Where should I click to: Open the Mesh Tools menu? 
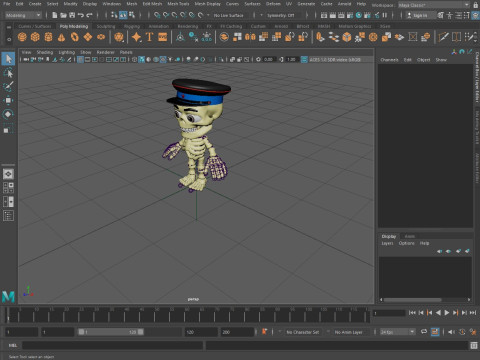click(x=178, y=4)
